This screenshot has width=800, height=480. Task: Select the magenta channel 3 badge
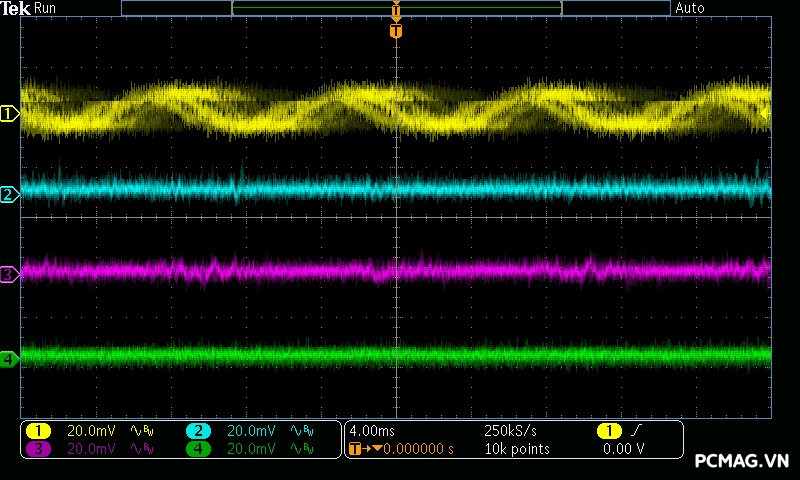pos(38,449)
